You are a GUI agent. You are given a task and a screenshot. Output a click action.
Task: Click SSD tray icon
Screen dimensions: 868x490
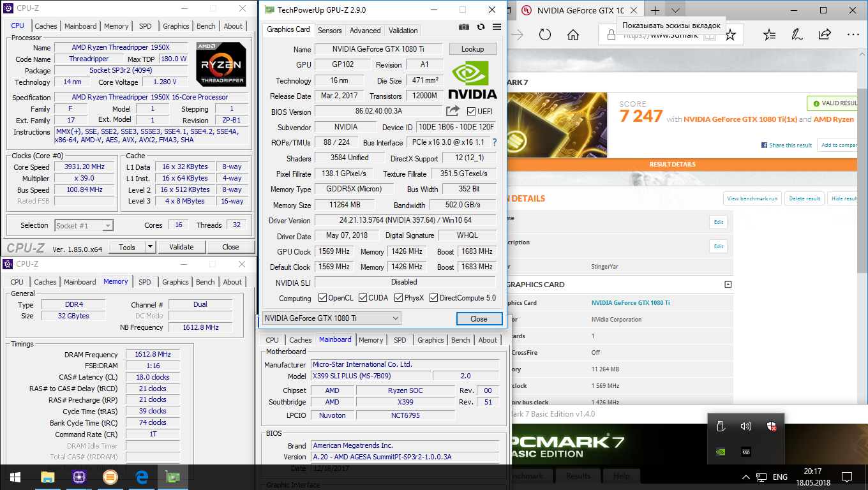[745, 452]
